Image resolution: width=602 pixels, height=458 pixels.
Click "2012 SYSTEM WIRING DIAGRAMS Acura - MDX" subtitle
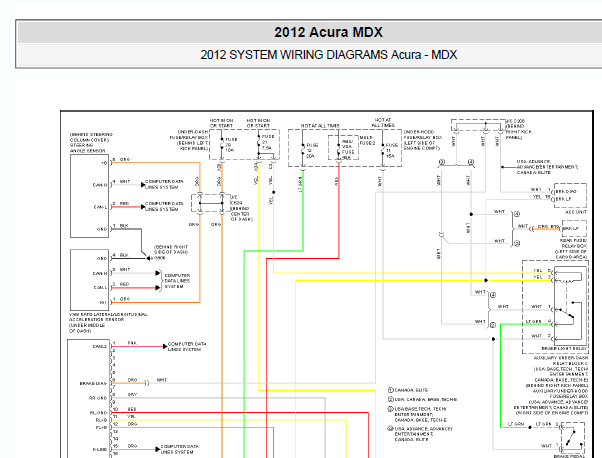pos(329,55)
